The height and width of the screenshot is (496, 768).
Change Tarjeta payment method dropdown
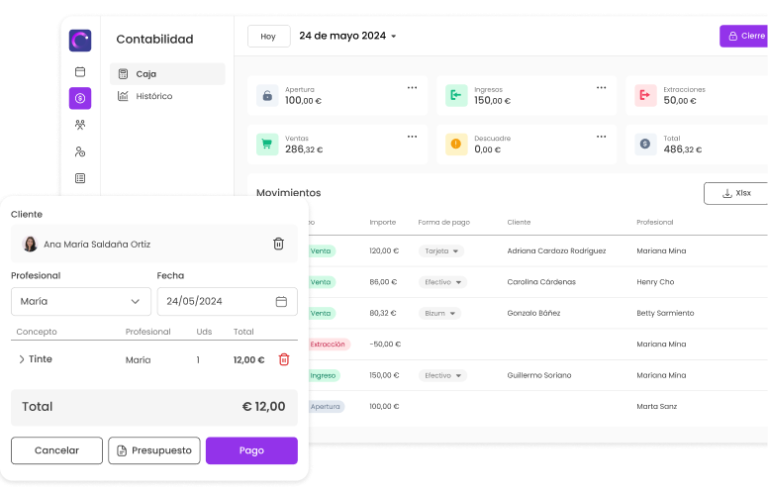click(441, 251)
